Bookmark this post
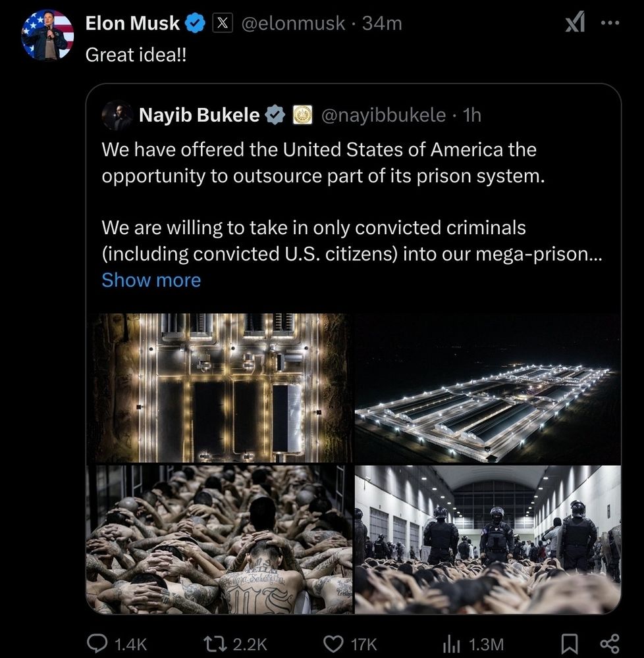Viewport: 644px width, 658px height. pos(571,644)
